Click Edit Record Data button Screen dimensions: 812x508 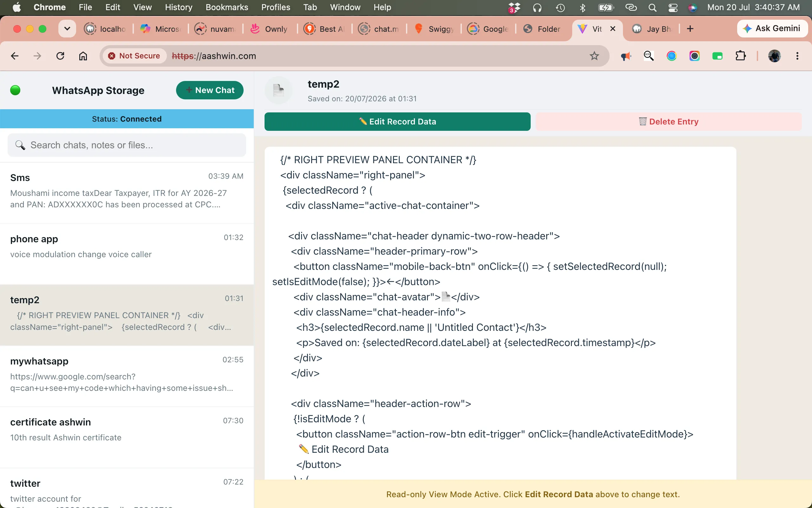coord(397,122)
